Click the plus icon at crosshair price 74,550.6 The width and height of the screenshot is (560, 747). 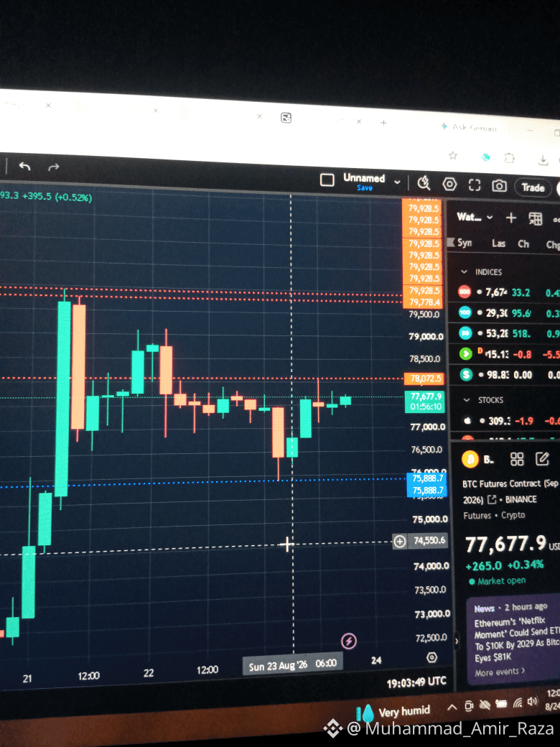(399, 541)
